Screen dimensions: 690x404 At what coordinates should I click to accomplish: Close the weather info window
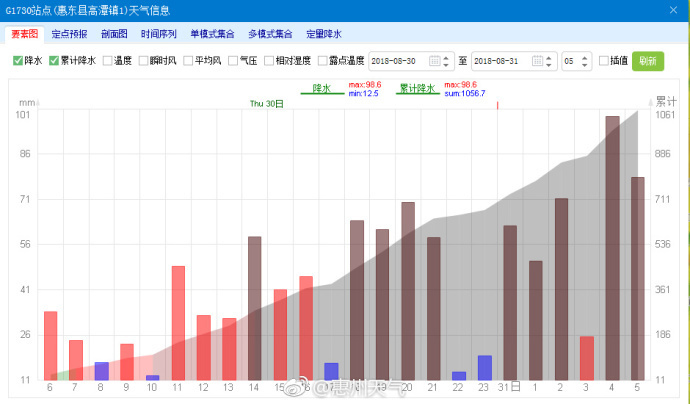(676, 11)
